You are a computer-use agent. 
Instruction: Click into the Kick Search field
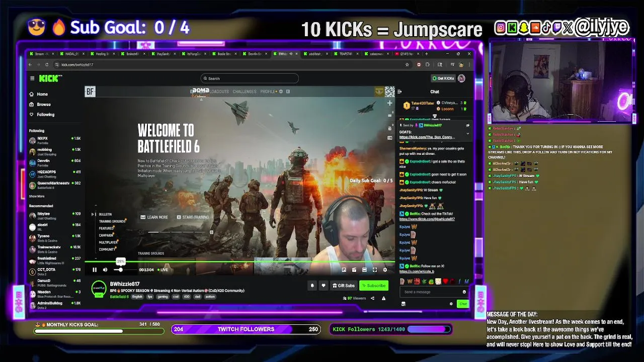[250, 78]
